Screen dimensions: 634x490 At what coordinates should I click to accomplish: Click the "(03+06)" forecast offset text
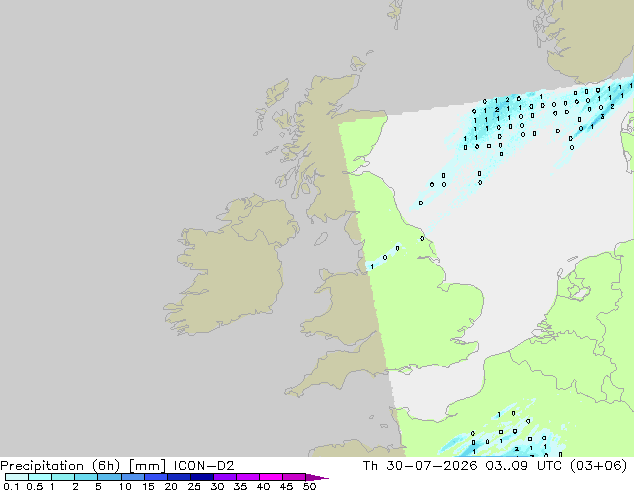click(x=598, y=466)
